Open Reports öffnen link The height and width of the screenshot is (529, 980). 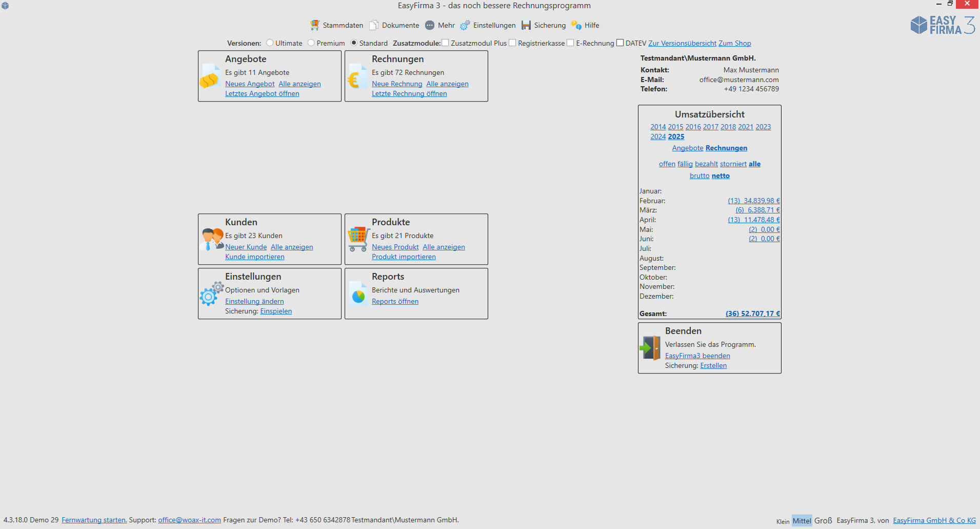coord(395,302)
